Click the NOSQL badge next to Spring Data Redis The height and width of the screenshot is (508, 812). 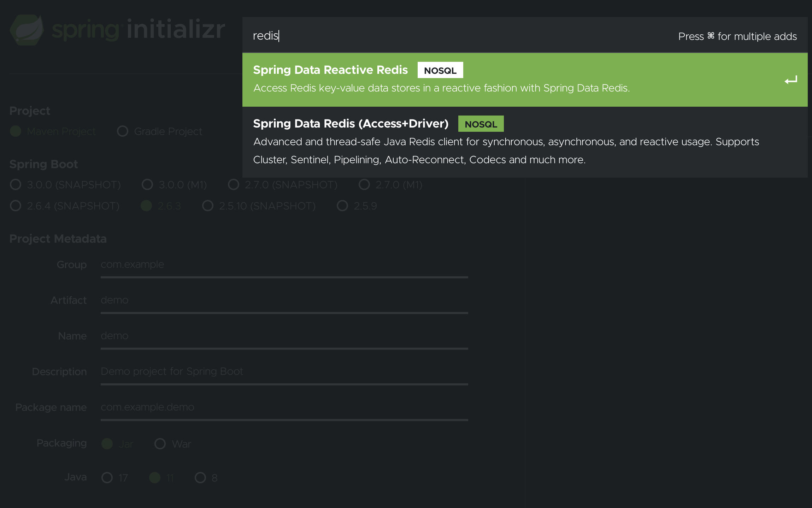[x=481, y=124]
